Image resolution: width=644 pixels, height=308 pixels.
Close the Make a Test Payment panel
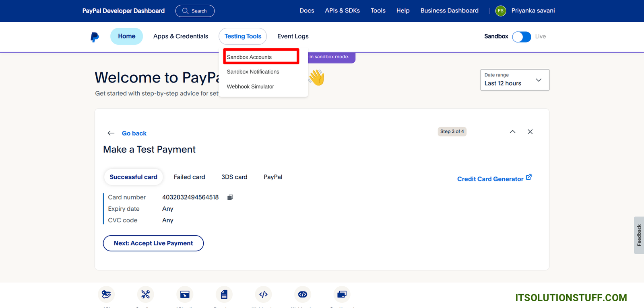[530, 132]
